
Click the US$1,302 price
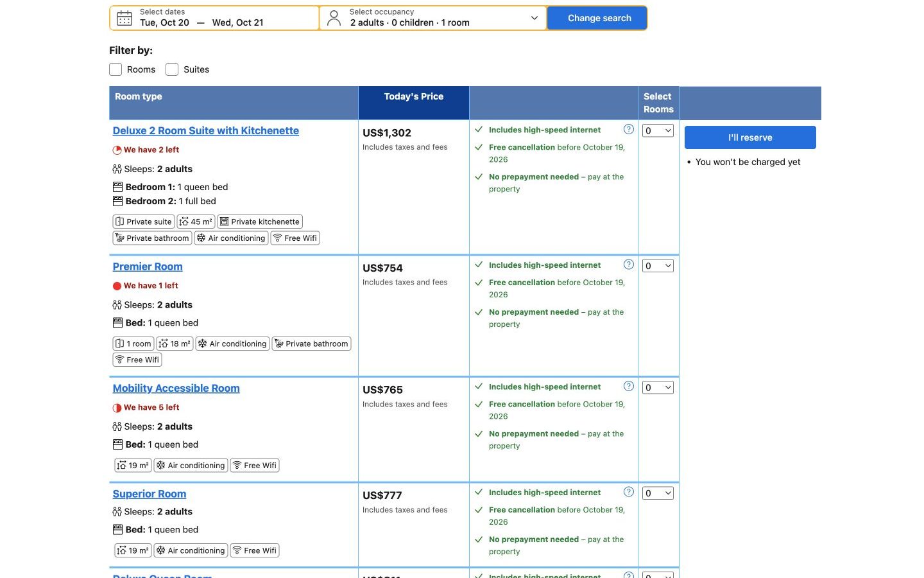[x=387, y=133]
